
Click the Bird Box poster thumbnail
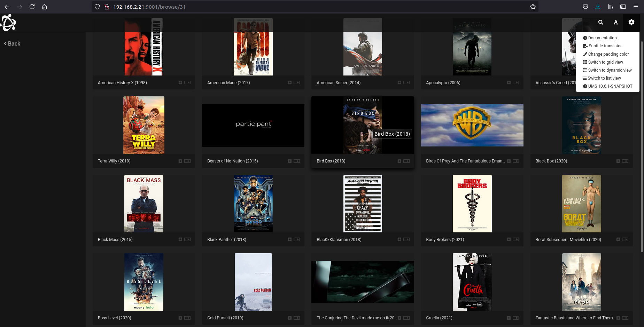tap(363, 125)
